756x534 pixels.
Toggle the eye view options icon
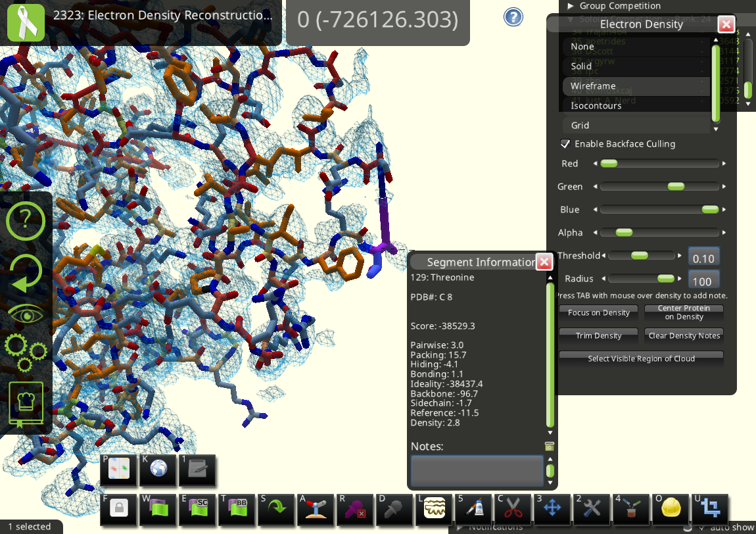coord(25,314)
